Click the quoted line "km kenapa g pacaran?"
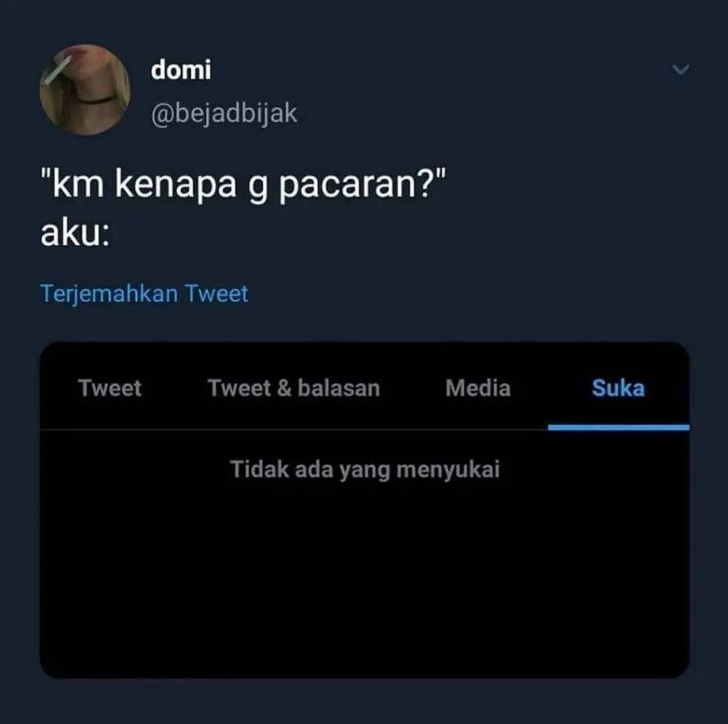Viewport: 728px width, 724px height. [243, 184]
